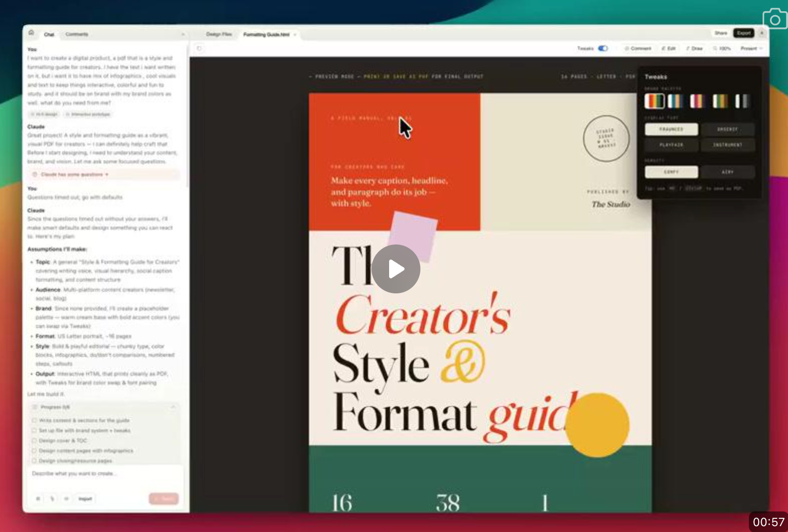This screenshot has height=532, width=788.
Task: Check 'Design cover & TOC' progress item
Action: coord(35,441)
